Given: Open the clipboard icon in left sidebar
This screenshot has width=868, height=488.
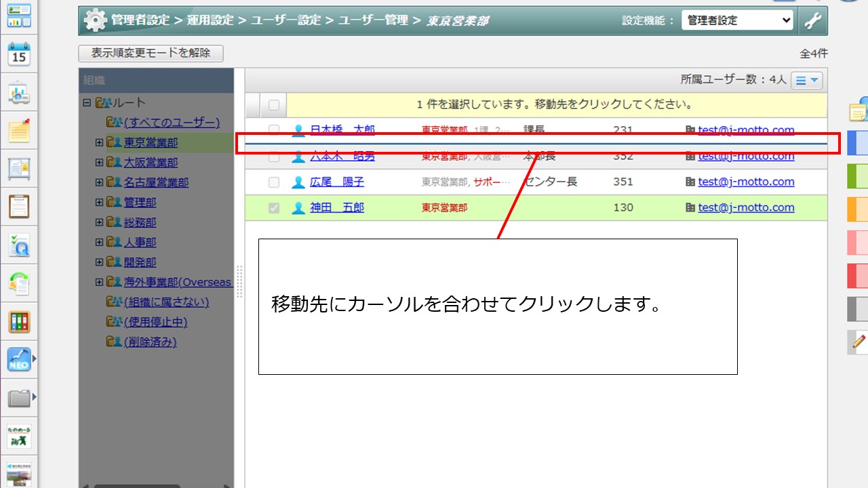Looking at the screenshot, I should pos(19,206).
